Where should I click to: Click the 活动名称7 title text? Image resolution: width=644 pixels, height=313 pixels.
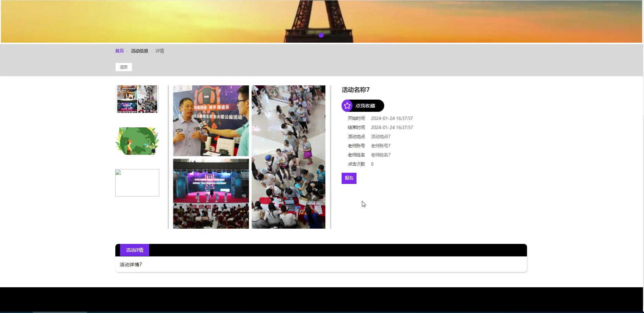tap(356, 90)
